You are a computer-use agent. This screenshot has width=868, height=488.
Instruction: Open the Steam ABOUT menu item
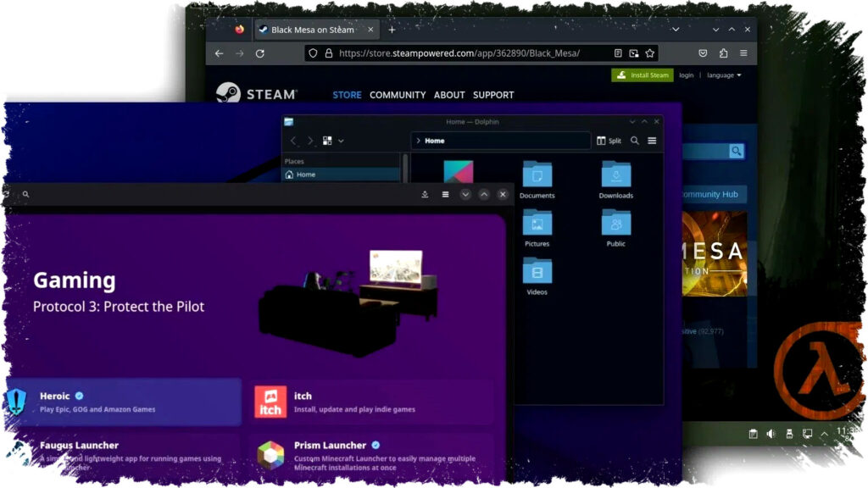[x=449, y=95]
